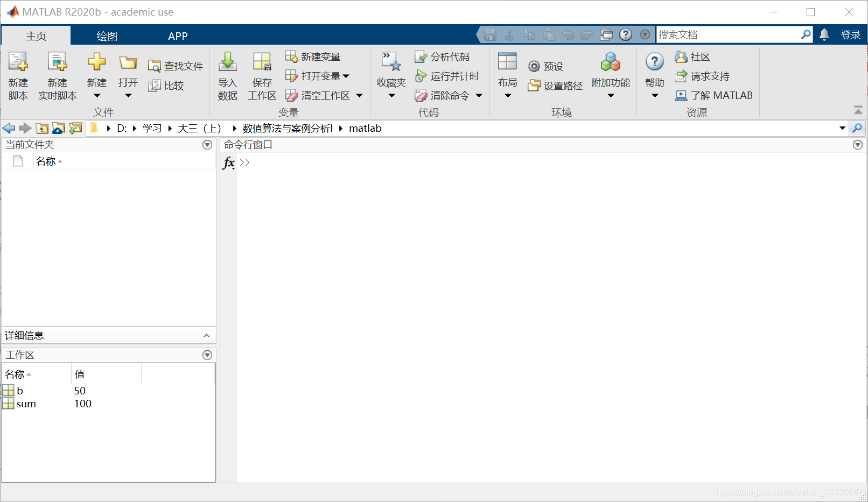
Task: Click 数值算法与案例分析 in path
Action: pos(288,128)
